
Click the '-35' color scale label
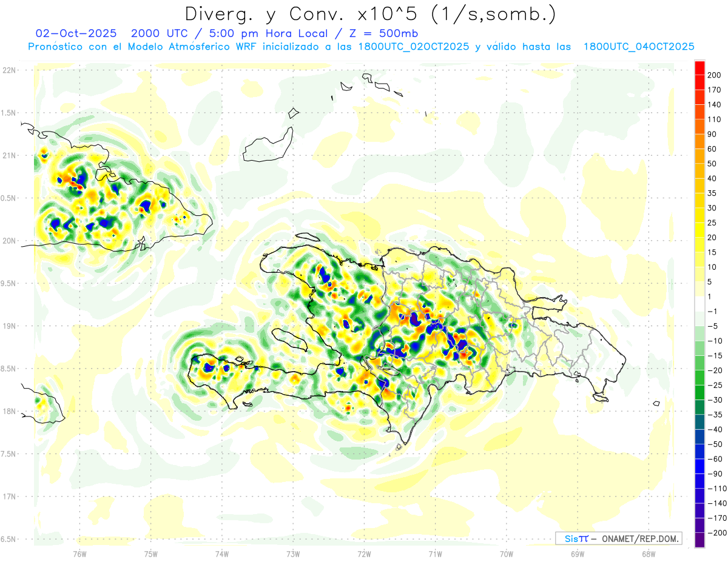coord(715,415)
